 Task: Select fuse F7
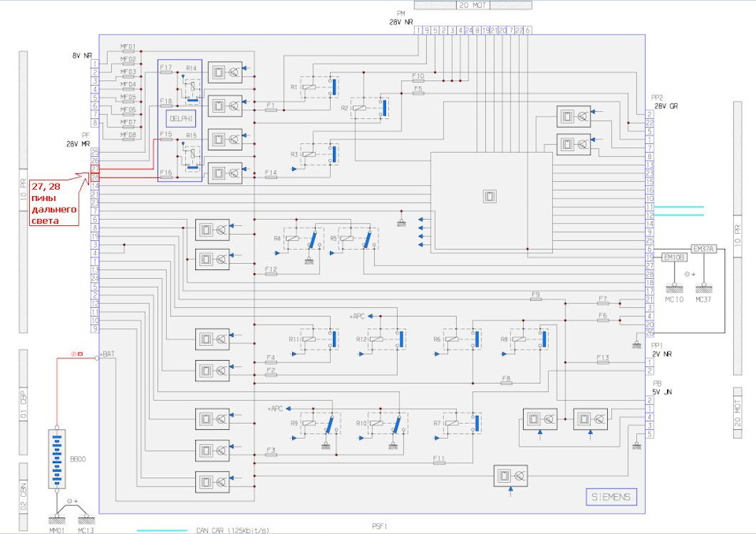(602, 303)
